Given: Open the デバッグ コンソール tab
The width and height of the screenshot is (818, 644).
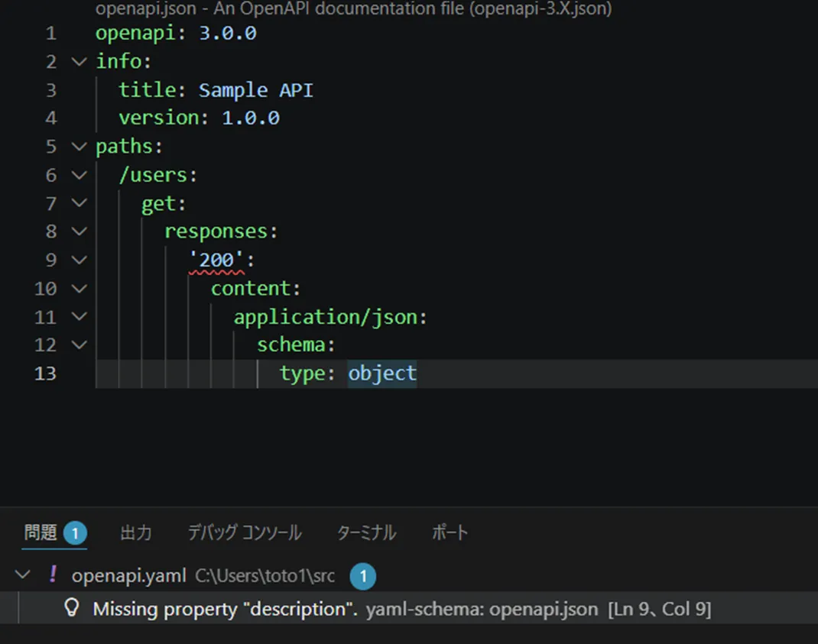Looking at the screenshot, I should [x=244, y=532].
